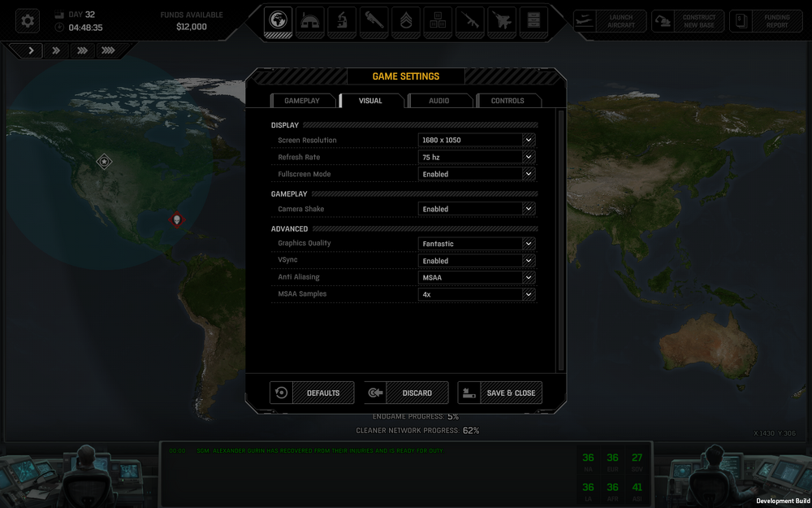812x508 pixels.
Task: Open the engineering wrench screen
Action: (374, 22)
